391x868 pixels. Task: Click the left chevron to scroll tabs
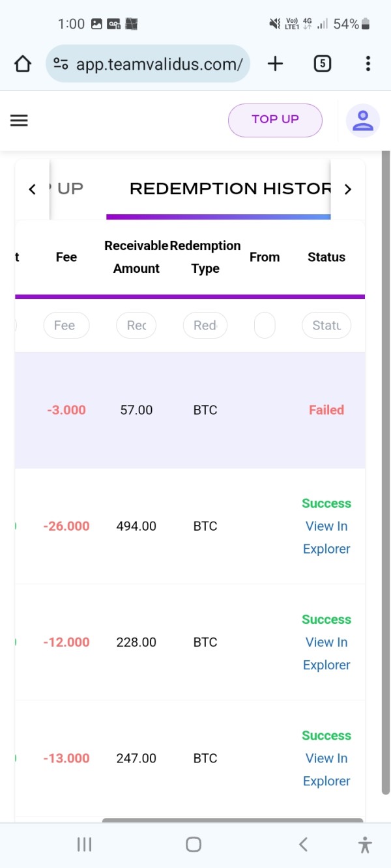tap(32, 189)
